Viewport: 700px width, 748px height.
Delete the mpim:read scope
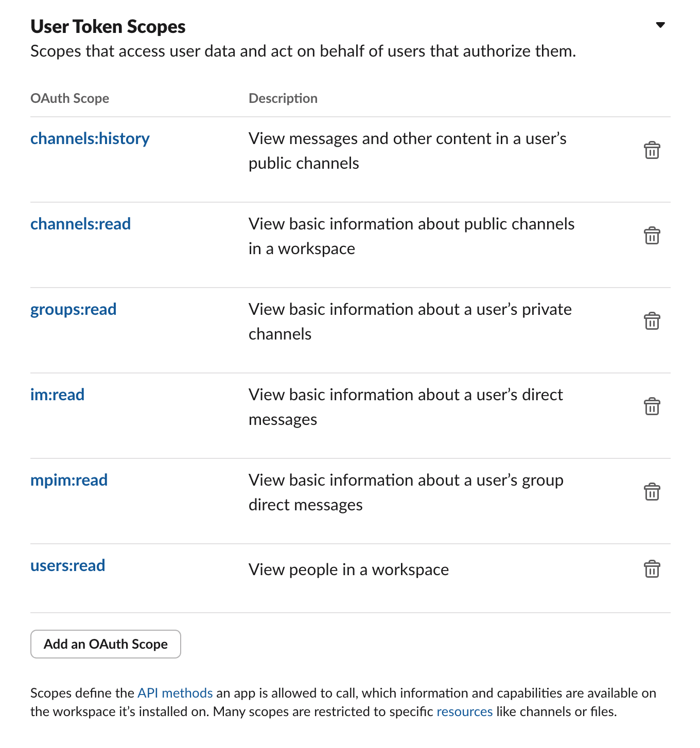tap(652, 492)
